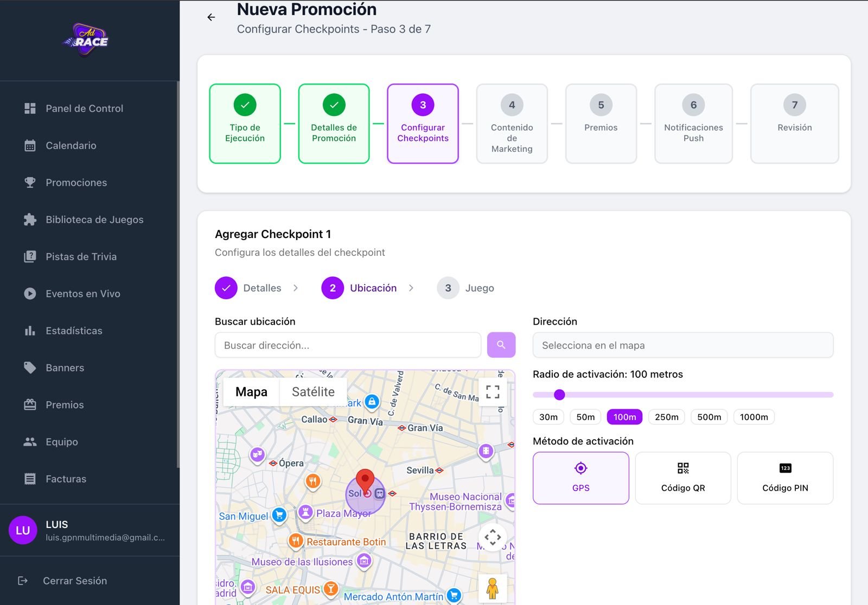The width and height of the screenshot is (868, 605).
Task: Click the purple search magnifier button
Action: [x=501, y=345]
